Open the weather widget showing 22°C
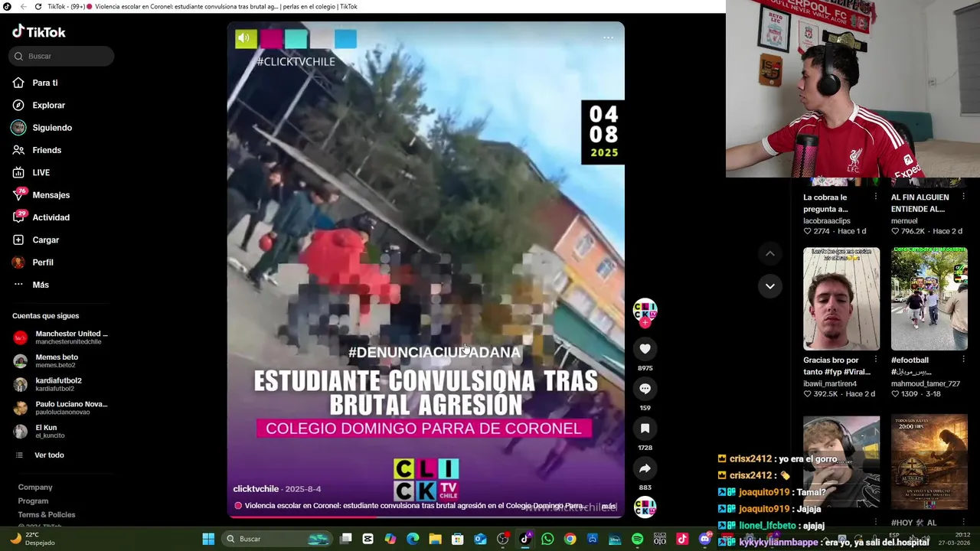The image size is (980, 551). click(33, 539)
